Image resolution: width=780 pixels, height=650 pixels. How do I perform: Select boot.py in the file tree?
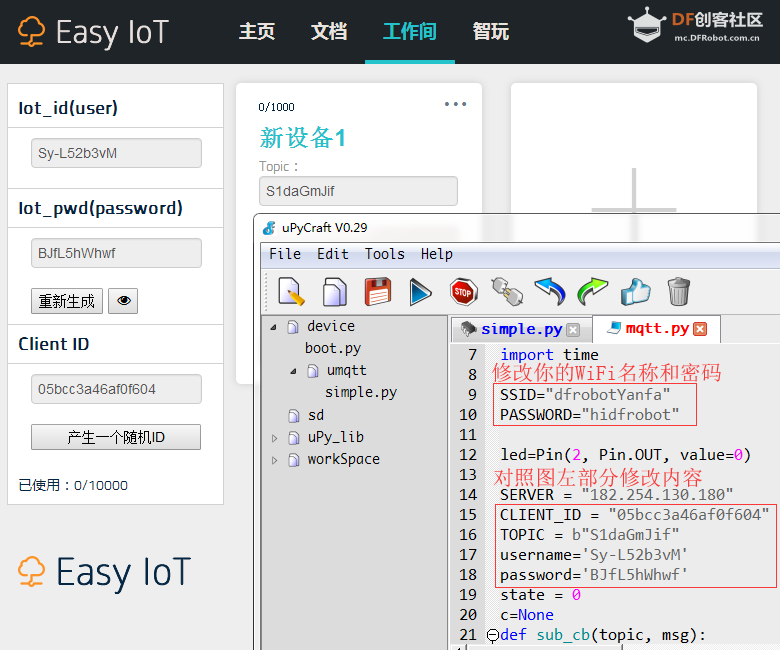[x=333, y=349]
